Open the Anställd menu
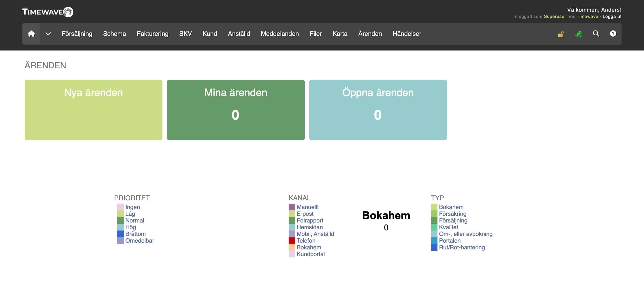 pos(239,34)
